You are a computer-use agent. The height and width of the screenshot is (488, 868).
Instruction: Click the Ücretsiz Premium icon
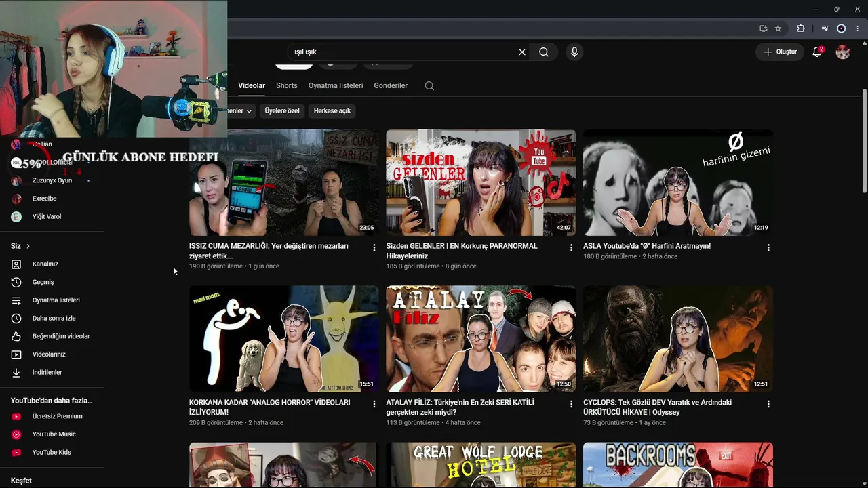[x=16, y=416]
